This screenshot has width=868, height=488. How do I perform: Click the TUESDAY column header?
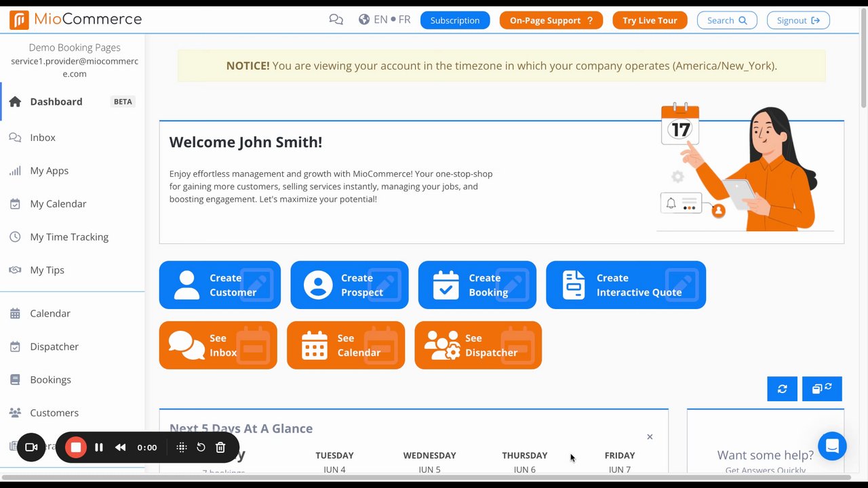click(x=334, y=455)
